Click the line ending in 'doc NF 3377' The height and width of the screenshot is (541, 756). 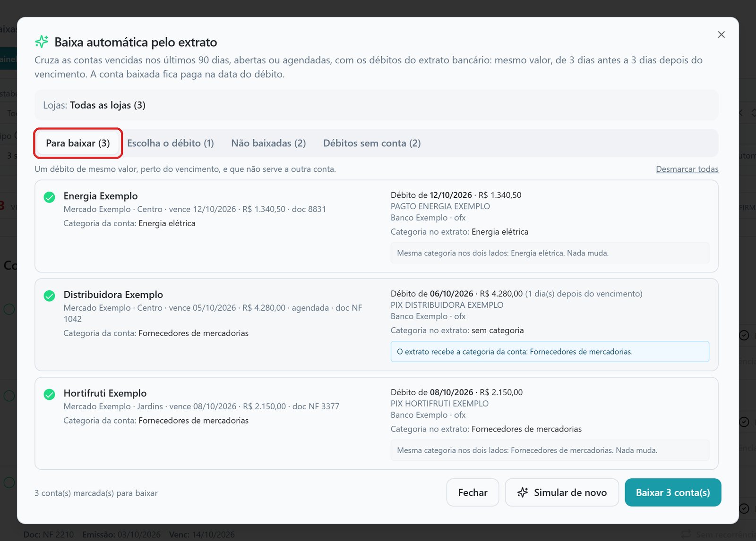coord(201,406)
